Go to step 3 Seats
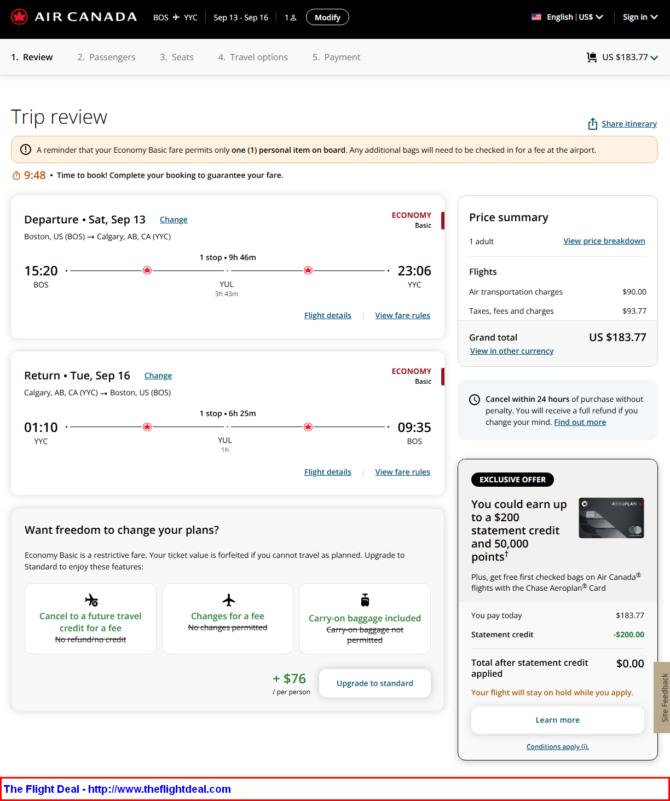 point(177,57)
